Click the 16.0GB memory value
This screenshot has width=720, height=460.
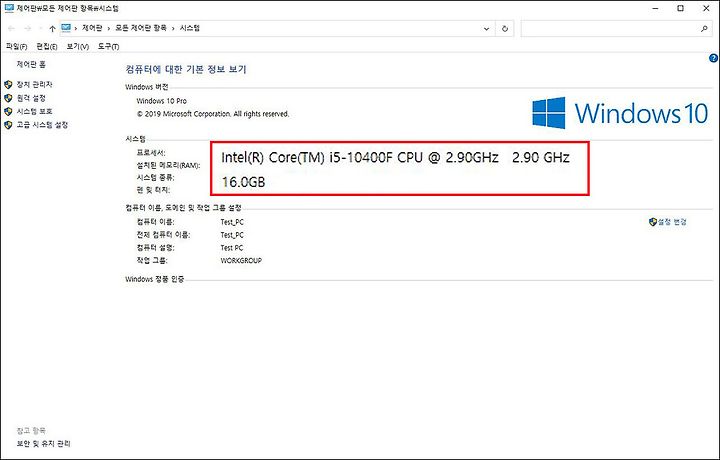click(243, 182)
